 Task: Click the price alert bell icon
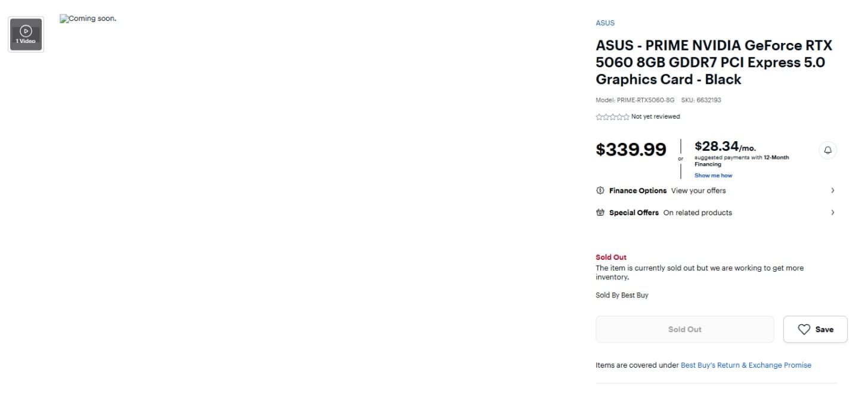[x=827, y=150]
